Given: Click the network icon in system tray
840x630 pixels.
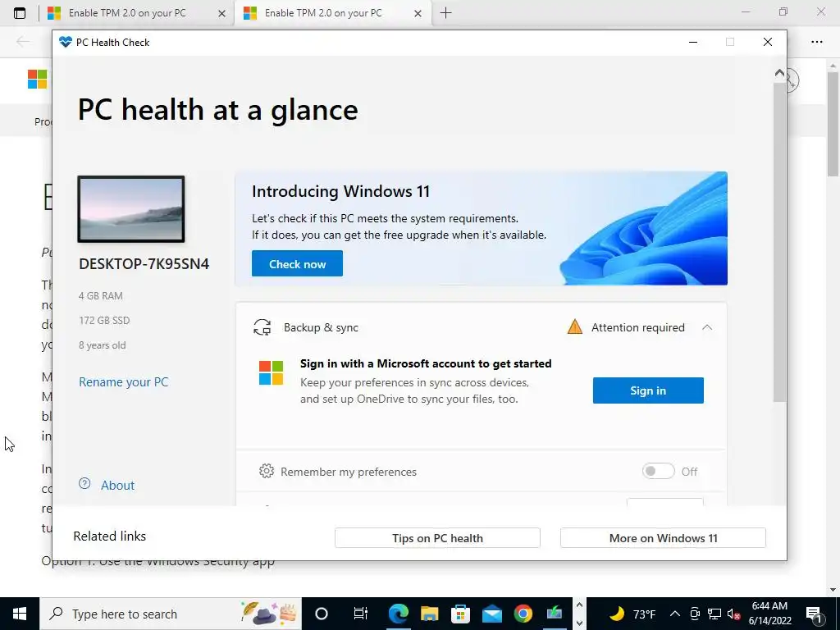Looking at the screenshot, I should point(714,614).
